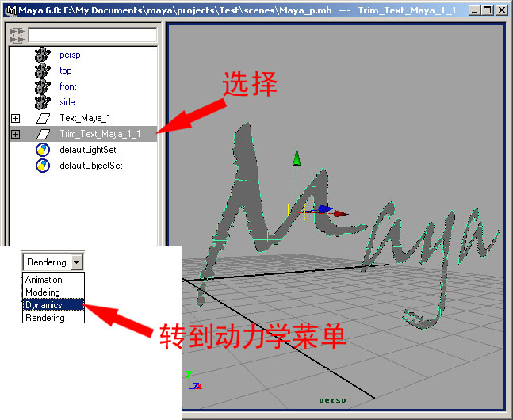513x420 pixels.
Task: Open the Rendering menu set dropdown arrow
Action: (x=77, y=262)
